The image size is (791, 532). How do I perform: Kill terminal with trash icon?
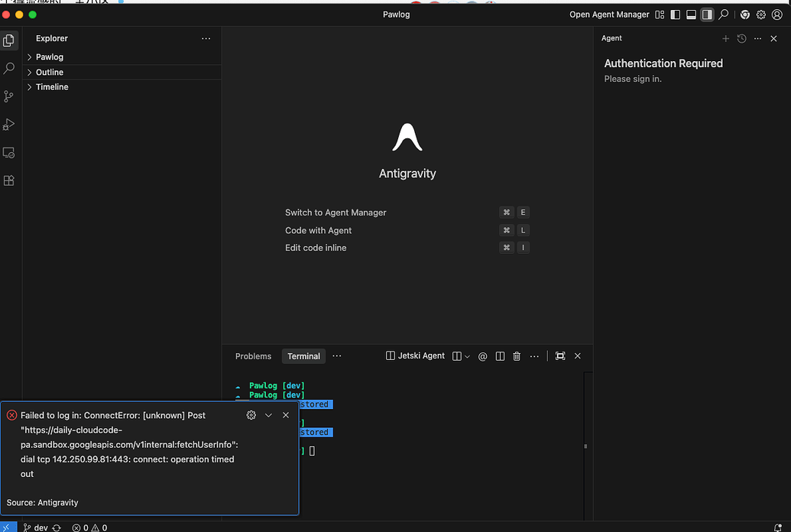(x=517, y=356)
